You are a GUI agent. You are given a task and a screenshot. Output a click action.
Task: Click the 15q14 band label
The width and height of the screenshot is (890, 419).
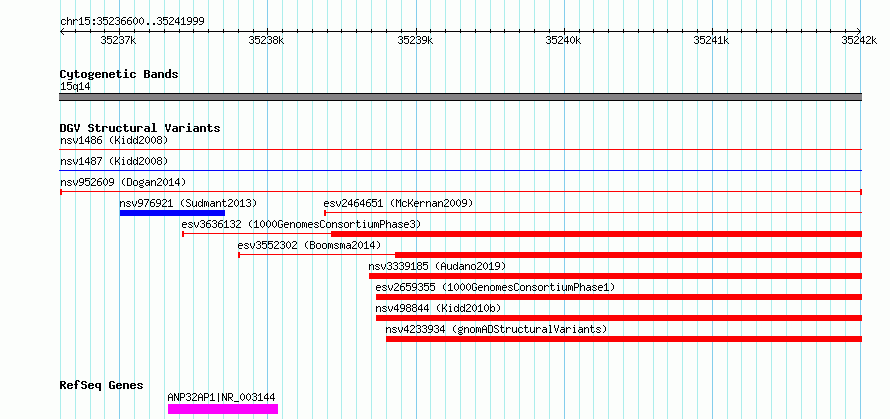75,87
